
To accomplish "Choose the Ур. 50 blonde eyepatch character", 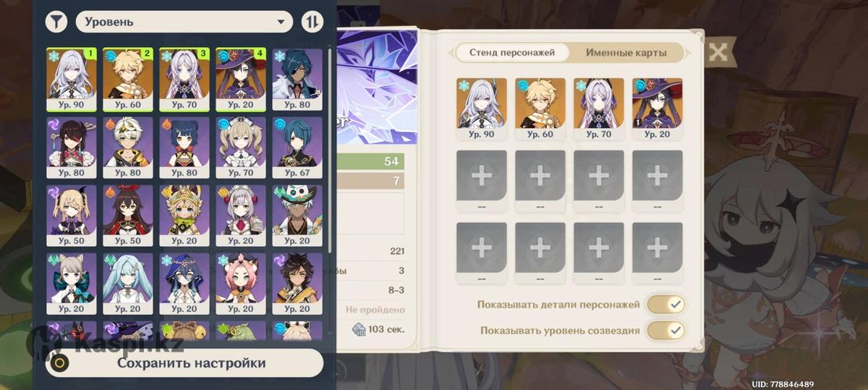I will pyautogui.click(x=72, y=216).
